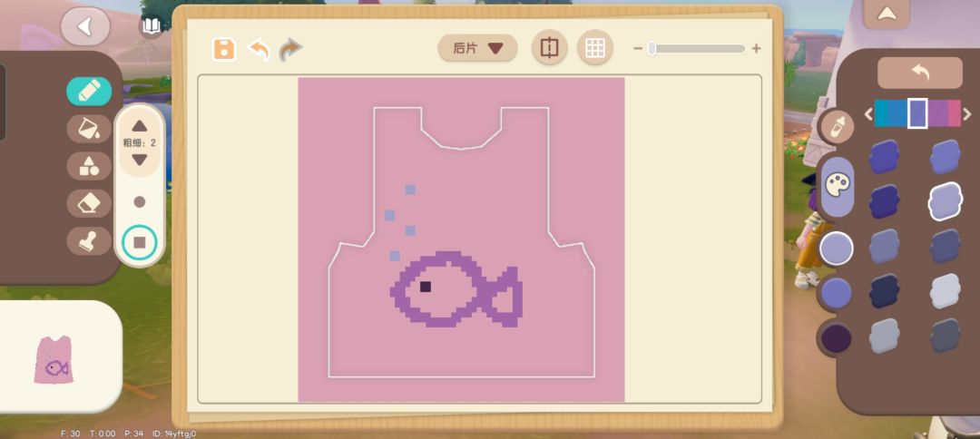
Task: Redo the last undone stroke
Action: [x=290, y=49]
